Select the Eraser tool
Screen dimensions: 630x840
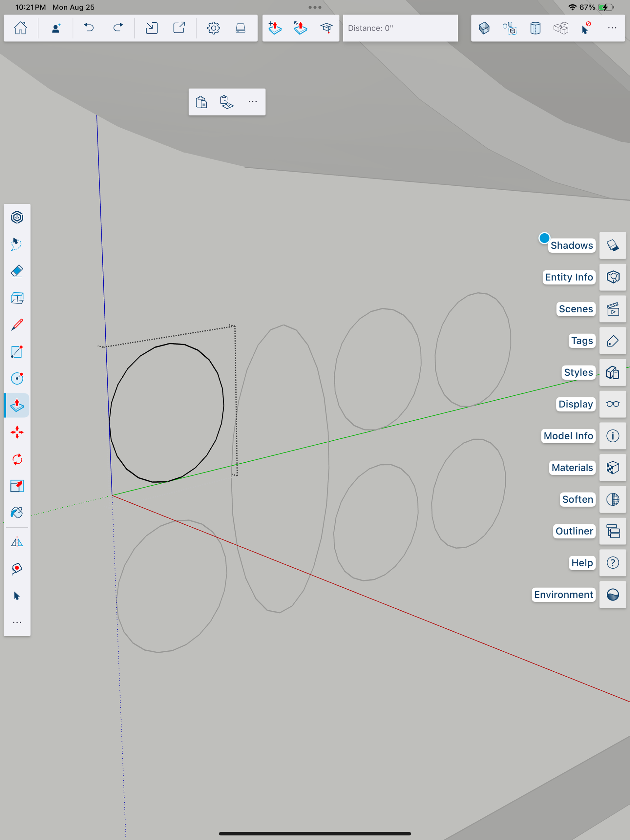(x=17, y=271)
